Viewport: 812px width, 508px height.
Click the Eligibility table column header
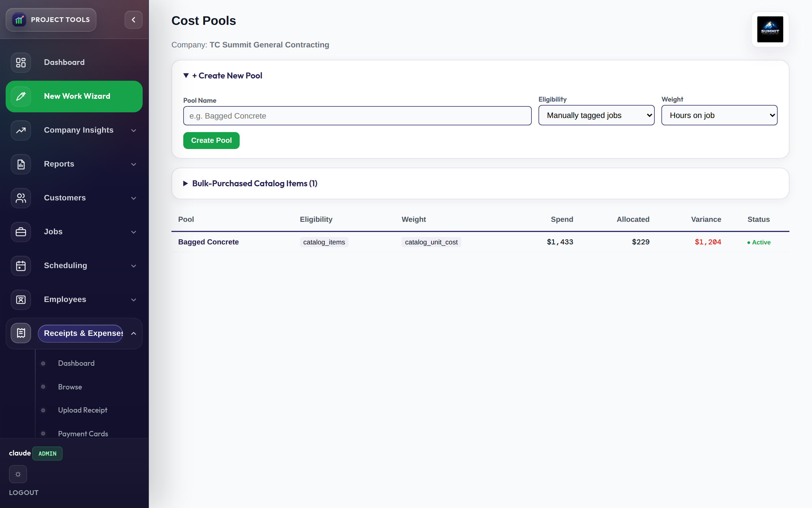(x=316, y=219)
